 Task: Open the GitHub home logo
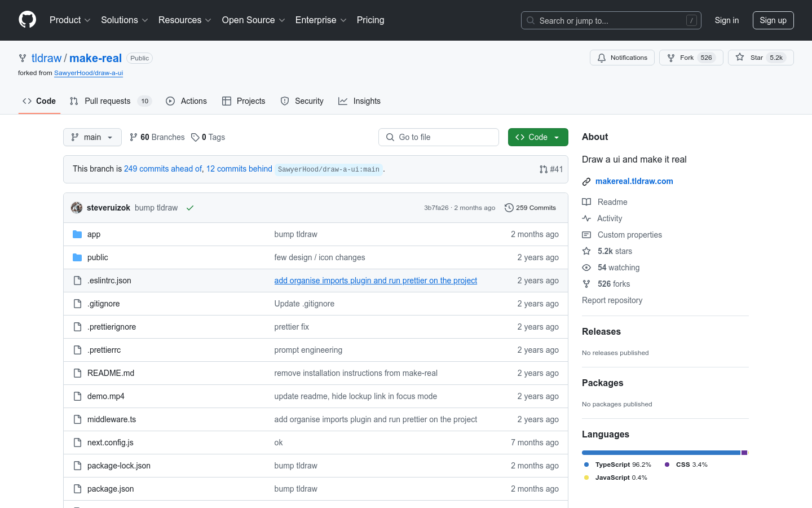[x=28, y=20]
